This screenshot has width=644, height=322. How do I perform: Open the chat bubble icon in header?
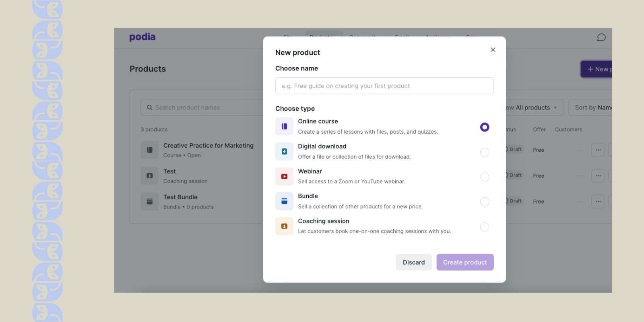coord(601,37)
